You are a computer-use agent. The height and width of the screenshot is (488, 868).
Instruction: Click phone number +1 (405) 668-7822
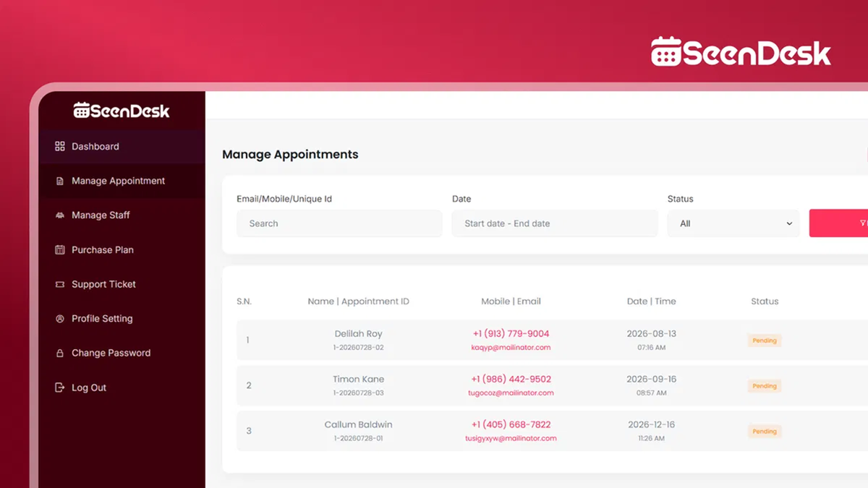point(511,425)
